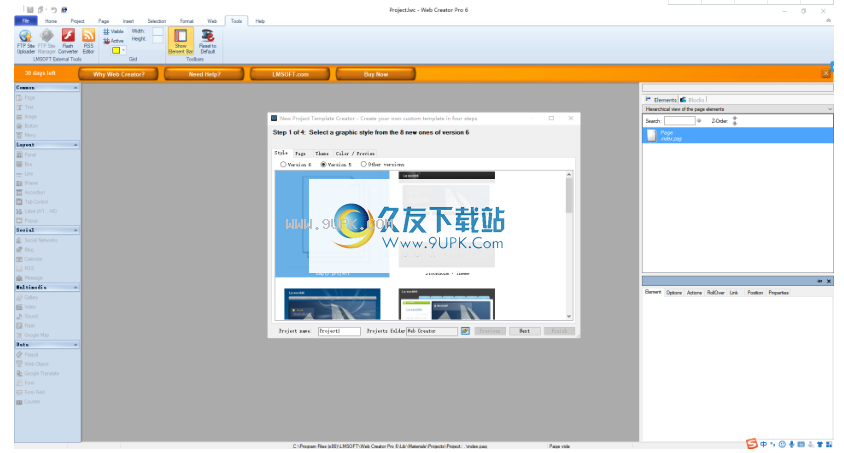Click the keyboard icon in the tray

click(801, 444)
